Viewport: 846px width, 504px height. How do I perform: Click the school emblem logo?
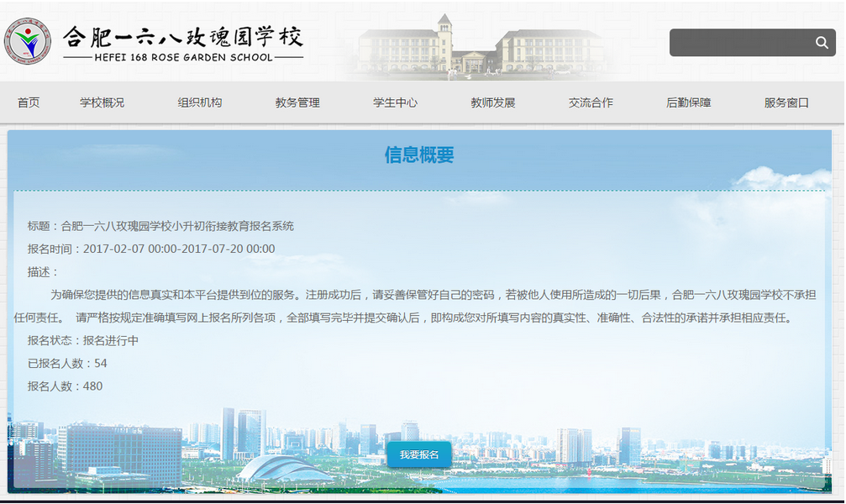tap(28, 42)
